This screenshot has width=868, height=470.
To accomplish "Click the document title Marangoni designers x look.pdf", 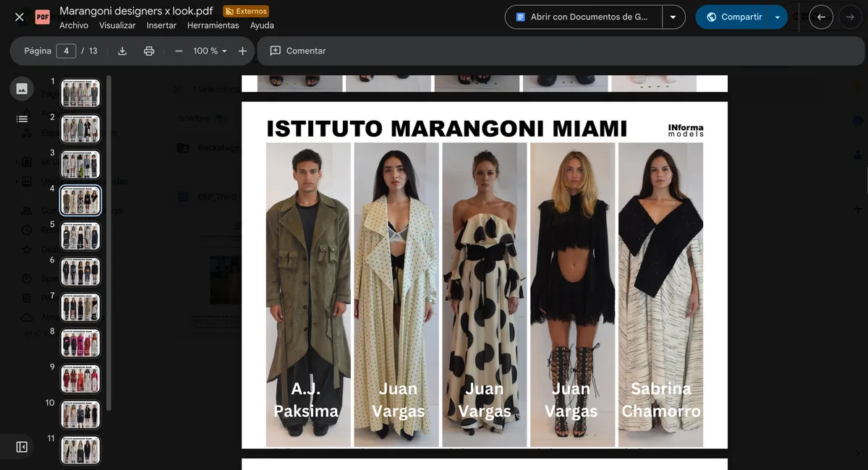I will coord(136,11).
